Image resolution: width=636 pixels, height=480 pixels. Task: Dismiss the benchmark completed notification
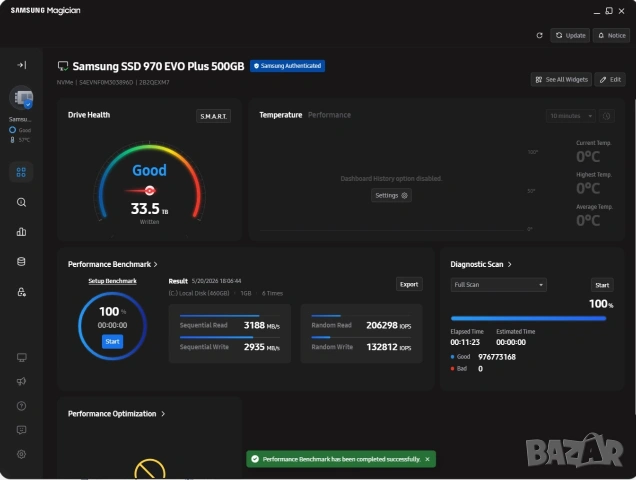point(427,459)
